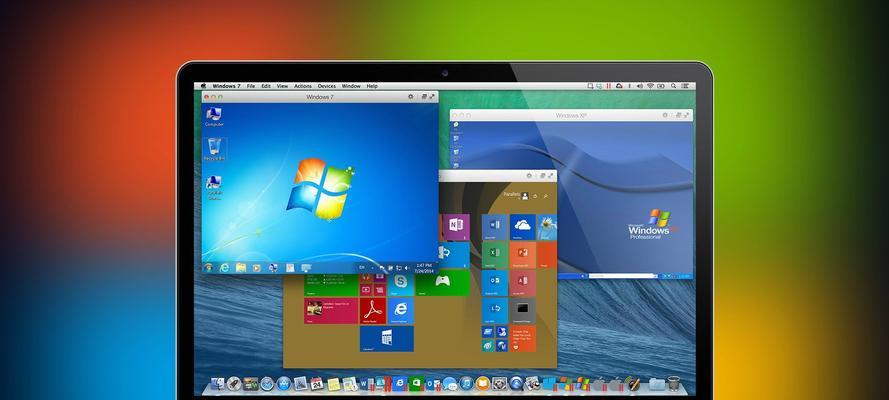Viewport: 889px width, 400px height.
Task: Click the volume icon in Mac menu bar
Action: [640, 86]
